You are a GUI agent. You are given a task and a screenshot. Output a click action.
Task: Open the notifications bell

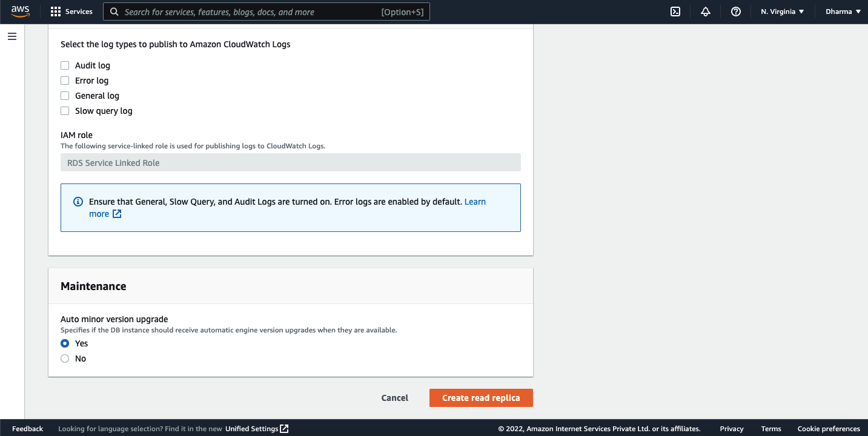point(706,12)
